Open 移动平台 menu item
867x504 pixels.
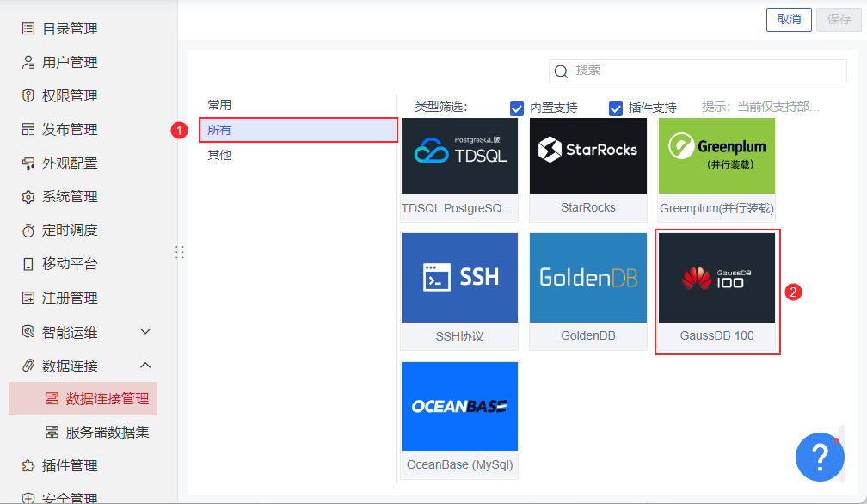pyautogui.click(x=70, y=264)
